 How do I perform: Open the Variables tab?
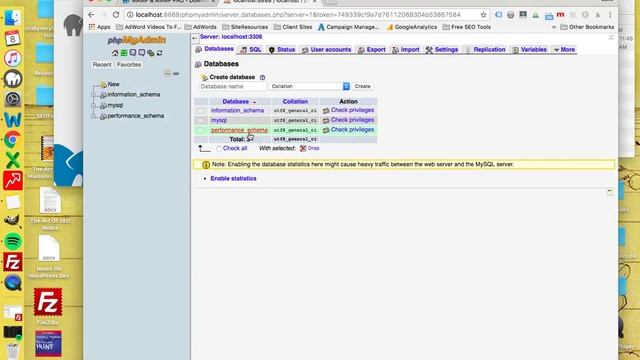click(529, 49)
